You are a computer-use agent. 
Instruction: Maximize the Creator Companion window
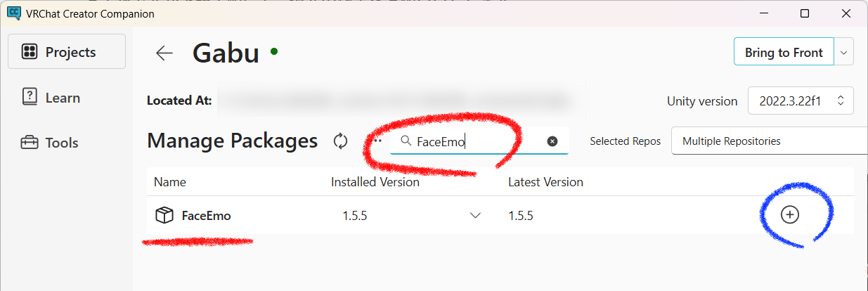805,13
